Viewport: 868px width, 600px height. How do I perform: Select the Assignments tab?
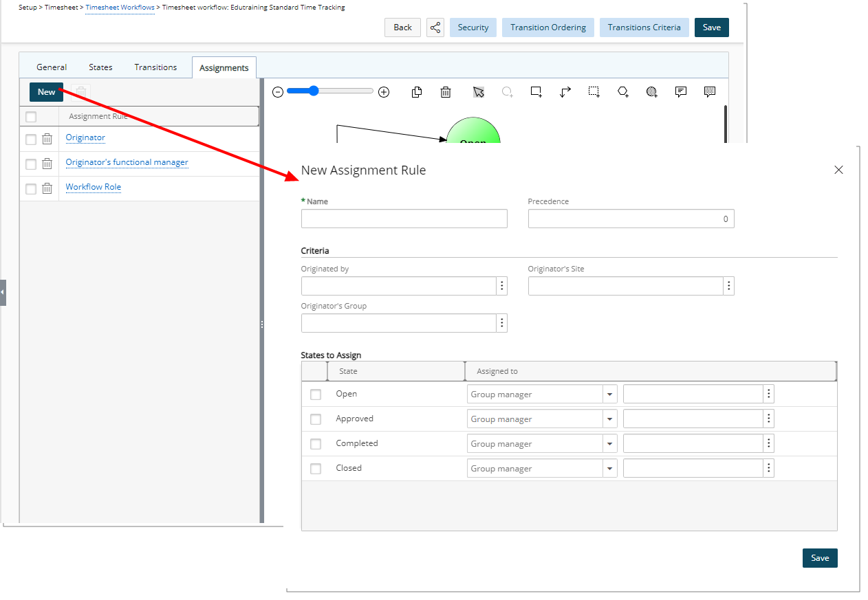[224, 67]
